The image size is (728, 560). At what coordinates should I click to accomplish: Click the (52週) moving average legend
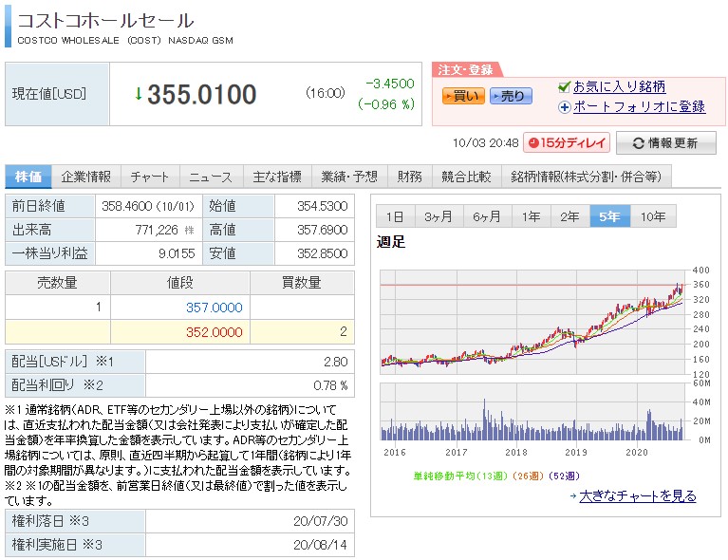(x=564, y=476)
